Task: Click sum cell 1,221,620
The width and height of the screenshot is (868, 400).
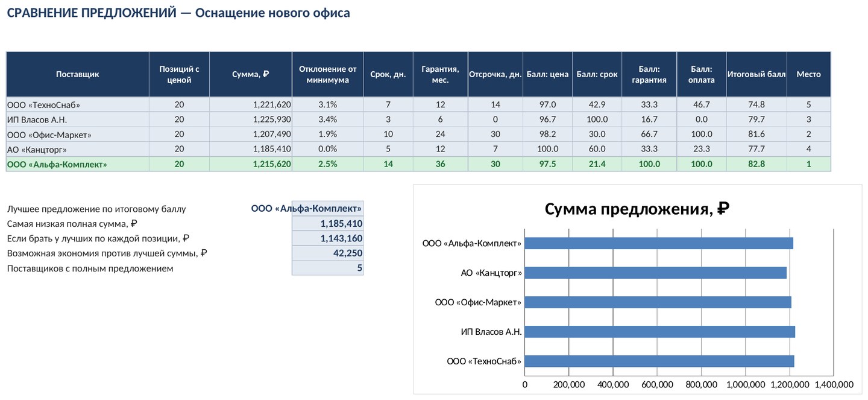Action: point(251,104)
